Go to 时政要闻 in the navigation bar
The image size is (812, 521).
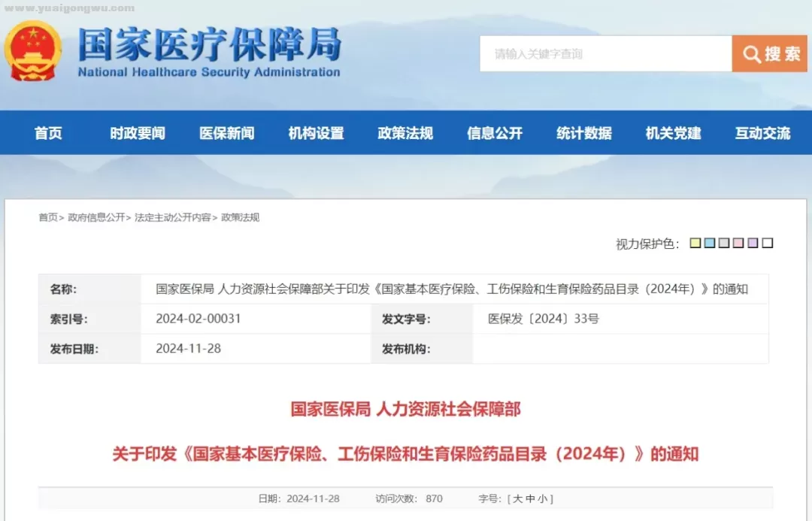(x=138, y=133)
